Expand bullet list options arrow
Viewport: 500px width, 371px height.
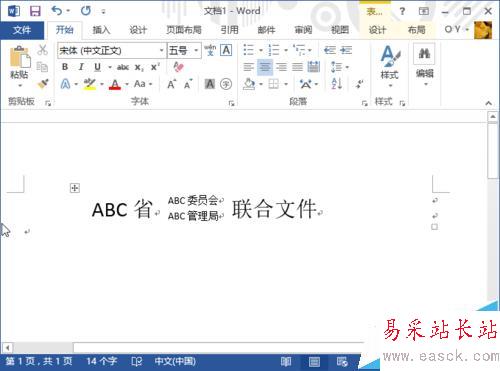(x=261, y=51)
